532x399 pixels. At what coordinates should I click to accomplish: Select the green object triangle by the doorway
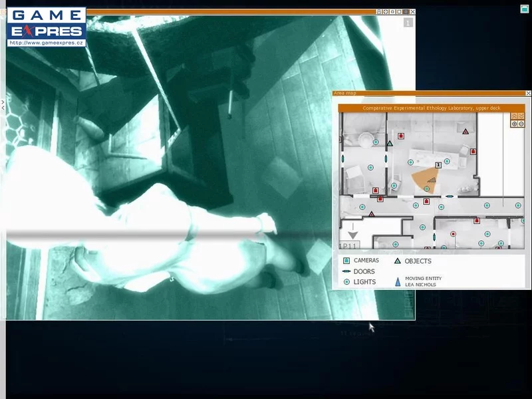point(390,143)
